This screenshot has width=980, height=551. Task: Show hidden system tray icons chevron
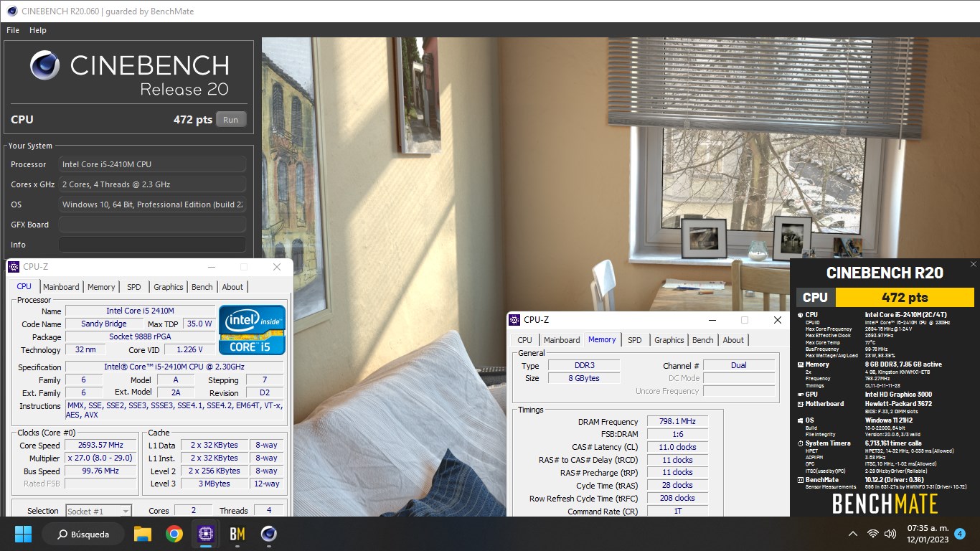(x=852, y=534)
